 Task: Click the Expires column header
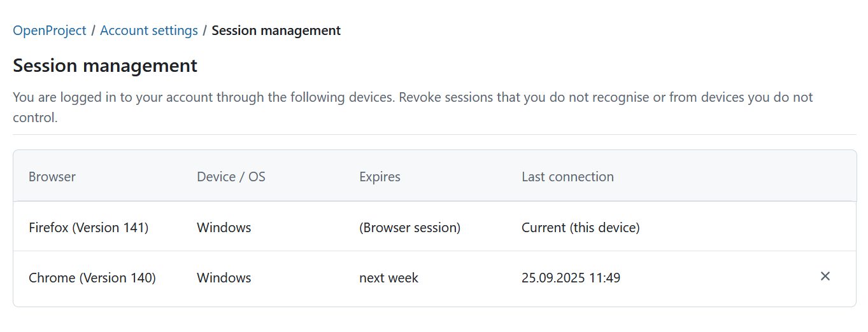point(380,177)
